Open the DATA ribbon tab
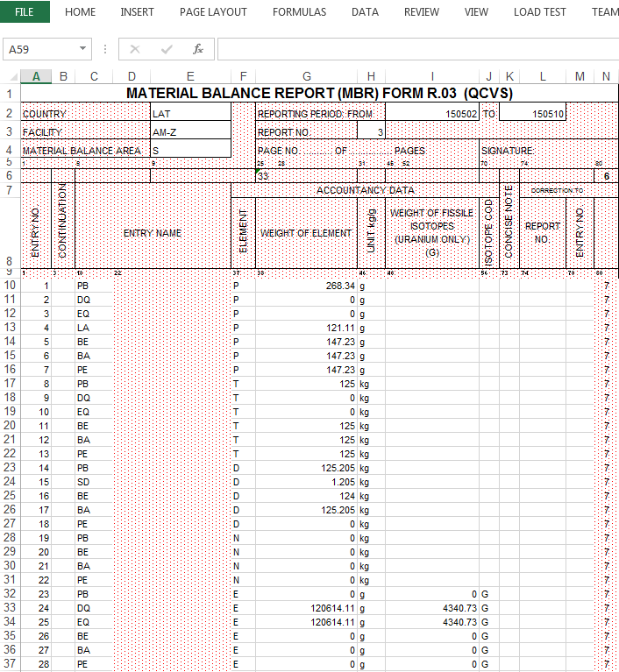The image size is (619, 672). [x=365, y=12]
